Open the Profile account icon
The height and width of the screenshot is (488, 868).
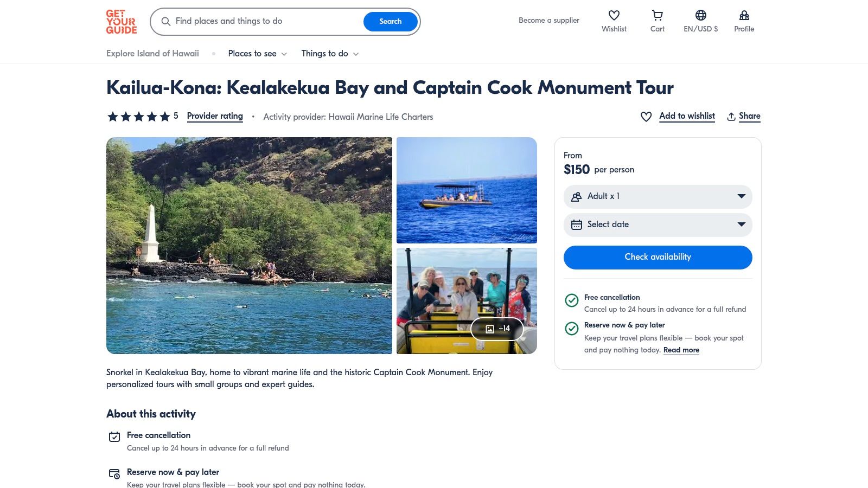point(744,15)
